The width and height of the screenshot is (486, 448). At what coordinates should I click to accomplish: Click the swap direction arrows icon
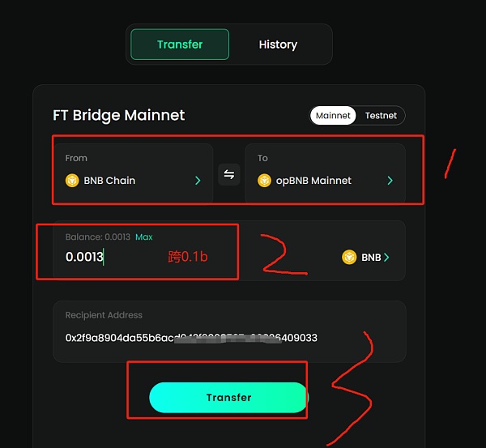229,174
